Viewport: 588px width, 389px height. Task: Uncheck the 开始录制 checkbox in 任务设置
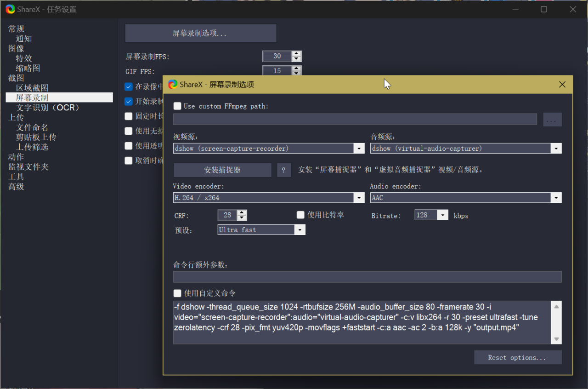coord(129,101)
